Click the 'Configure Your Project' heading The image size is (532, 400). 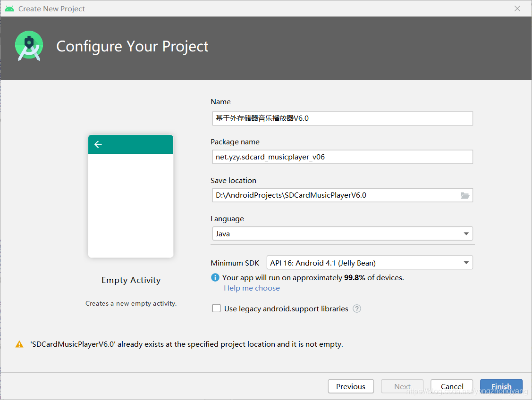(x=132, y=46)
